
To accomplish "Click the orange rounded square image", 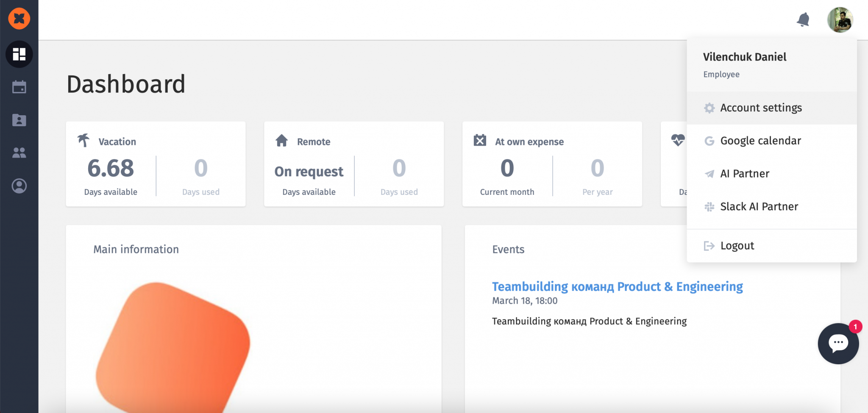I will click(173, 347).
